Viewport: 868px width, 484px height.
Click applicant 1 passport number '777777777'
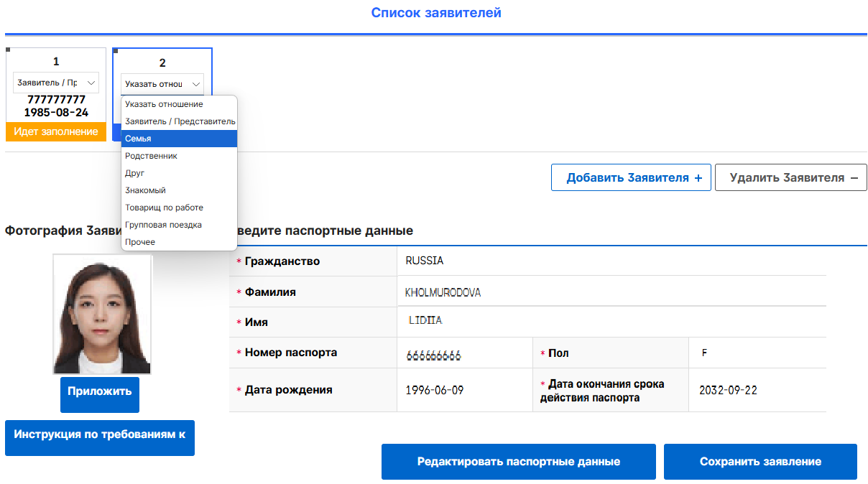click(x=56, y=100)
